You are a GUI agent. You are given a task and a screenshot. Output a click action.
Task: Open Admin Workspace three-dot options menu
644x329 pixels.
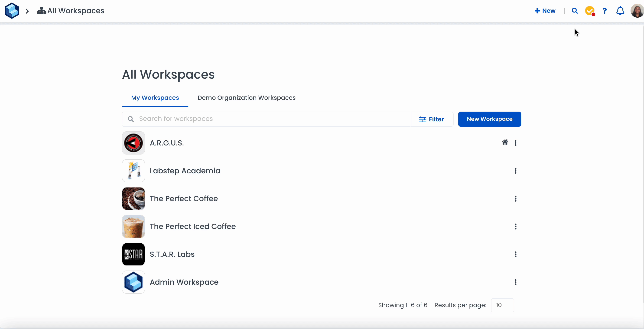pos(515,282)
